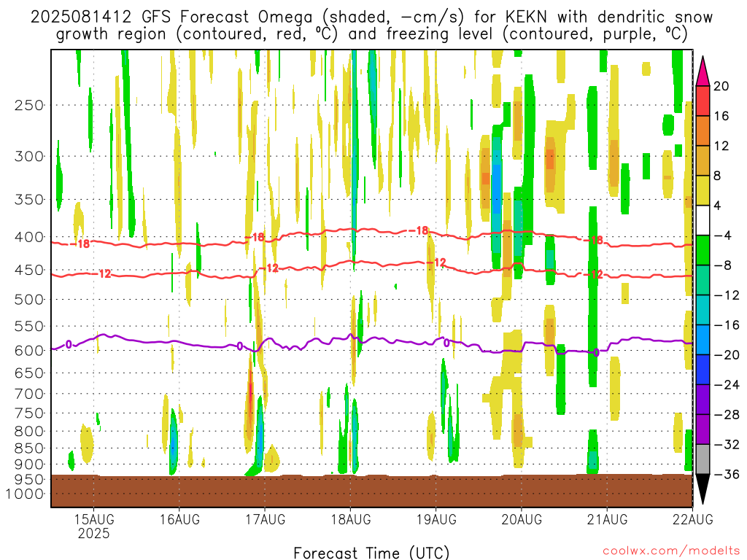Viewport: 747px width, 560px height.
Task: Click the 21AUG time axis label
Action: click(607, 519)
